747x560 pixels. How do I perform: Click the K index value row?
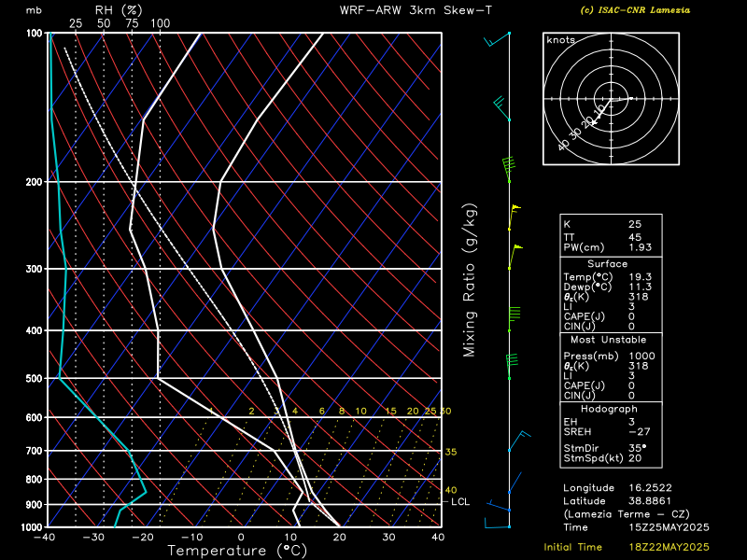[611, 224]
